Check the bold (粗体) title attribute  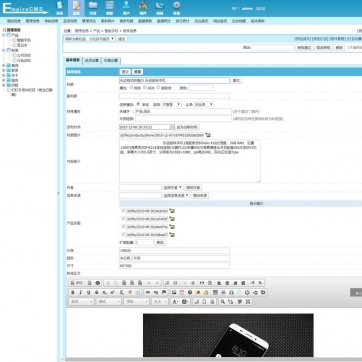131,87
